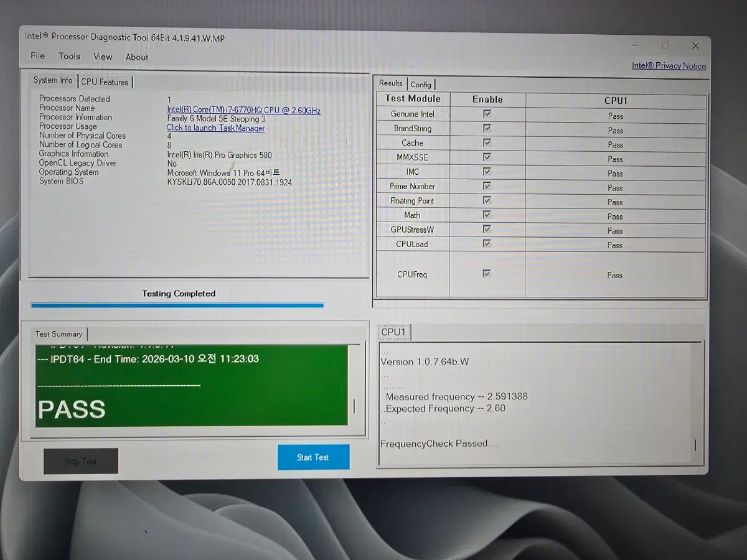The image size is (747, 560).
Task: Toggle the CPUFreq test checkbox
Action: 487,274
